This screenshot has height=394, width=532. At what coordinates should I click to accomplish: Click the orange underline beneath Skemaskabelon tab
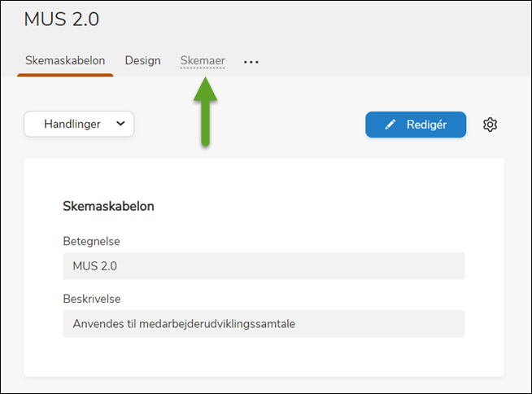point(65,75)
